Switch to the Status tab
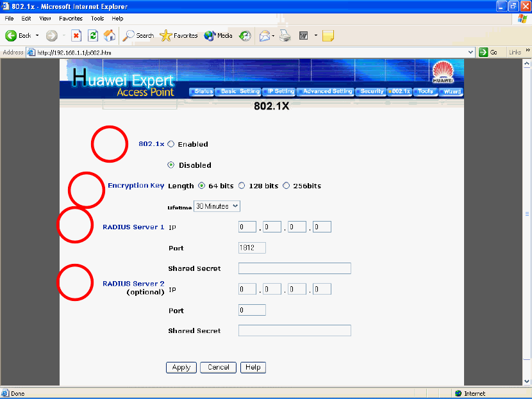This screenshot has height=399, width=532. pos(201,92)
